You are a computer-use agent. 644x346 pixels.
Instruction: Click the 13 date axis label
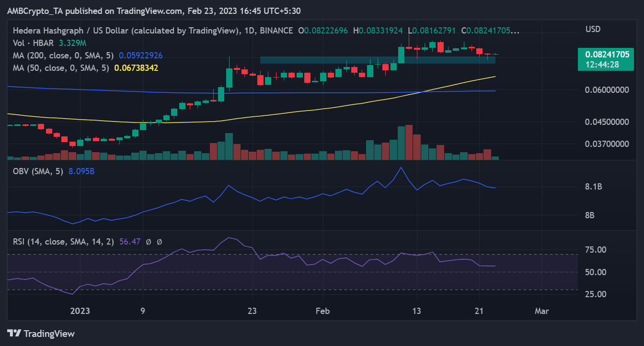pyautogui.click(x=417, y=311)
